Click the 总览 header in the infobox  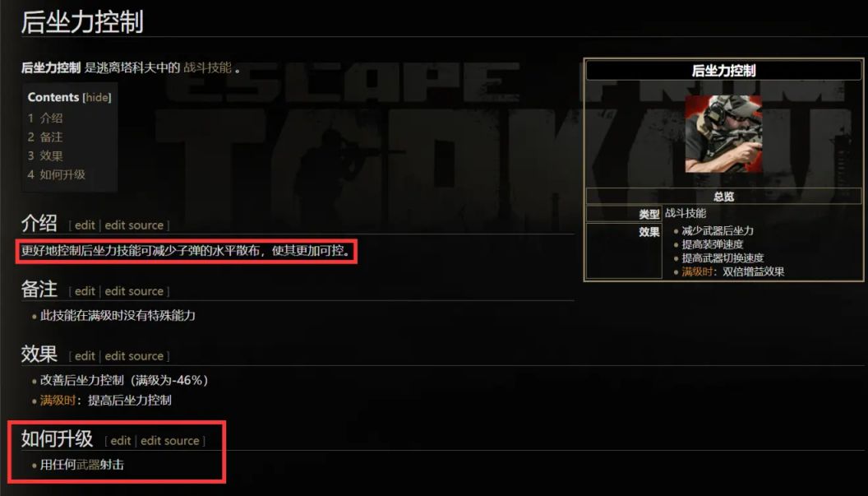click(x=723, y=197)
